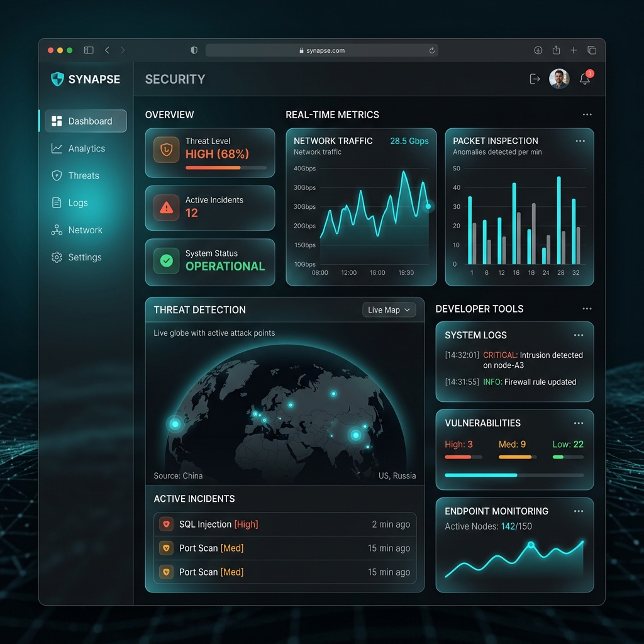
Task: Click the Low: 22 vulnerability count
Action: point(568,444)
